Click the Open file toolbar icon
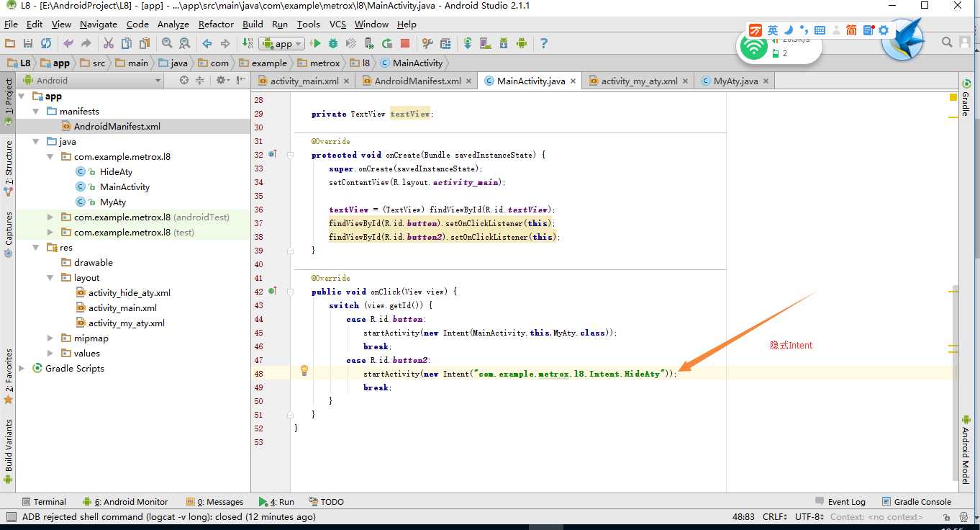 (10, 43)
